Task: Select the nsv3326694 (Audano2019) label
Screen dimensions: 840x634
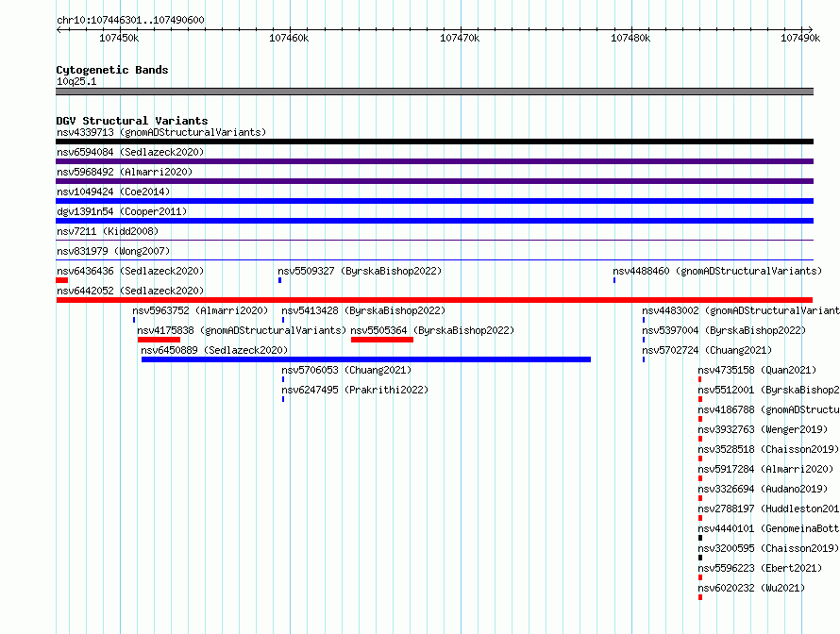Action: coord(763,489)
